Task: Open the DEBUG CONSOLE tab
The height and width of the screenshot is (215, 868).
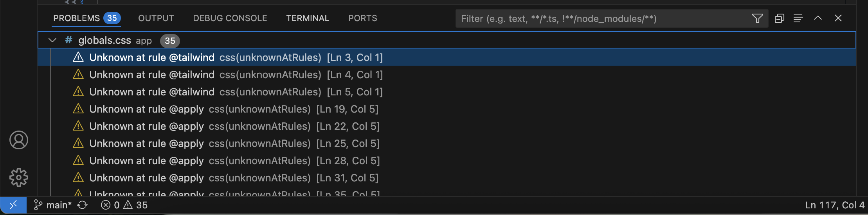Action: (x=230, y=18)
